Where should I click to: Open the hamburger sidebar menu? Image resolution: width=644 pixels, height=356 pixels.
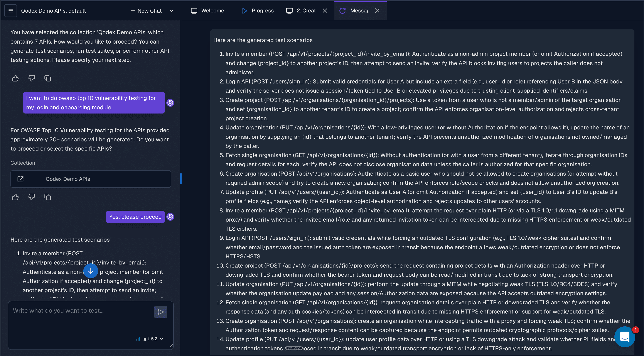coord(10,11)
